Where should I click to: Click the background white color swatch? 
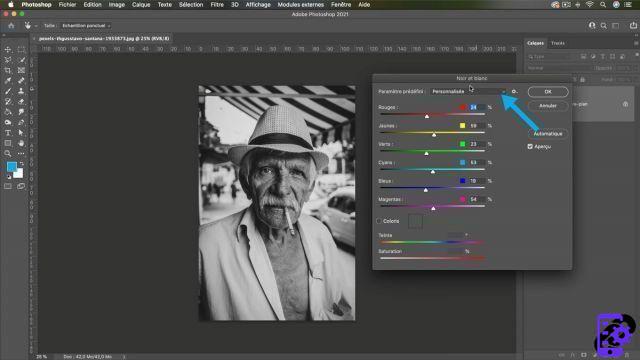tap(19, 174)
